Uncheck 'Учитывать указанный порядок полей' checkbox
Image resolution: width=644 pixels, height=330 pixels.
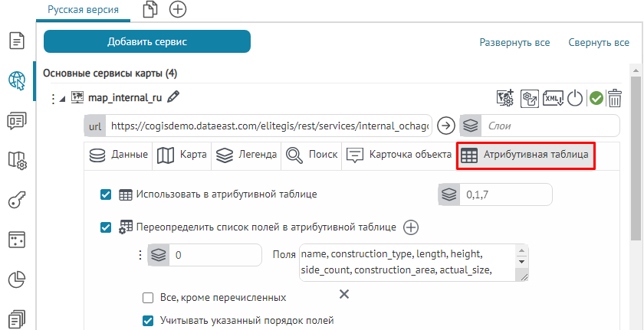pos(149,320)
